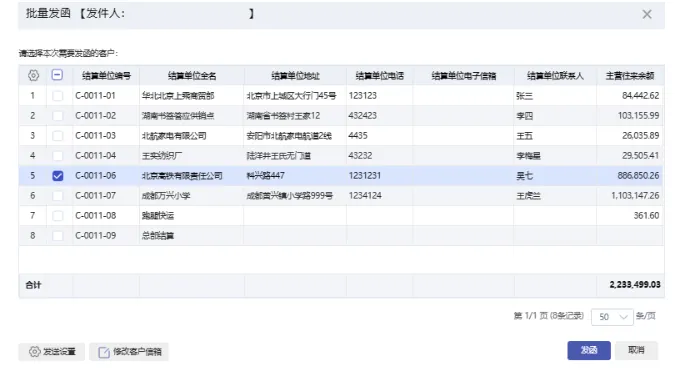Select the checkbox for C-0011-07 row
Viewport: 696px width, 377px height.
[58, 196]
